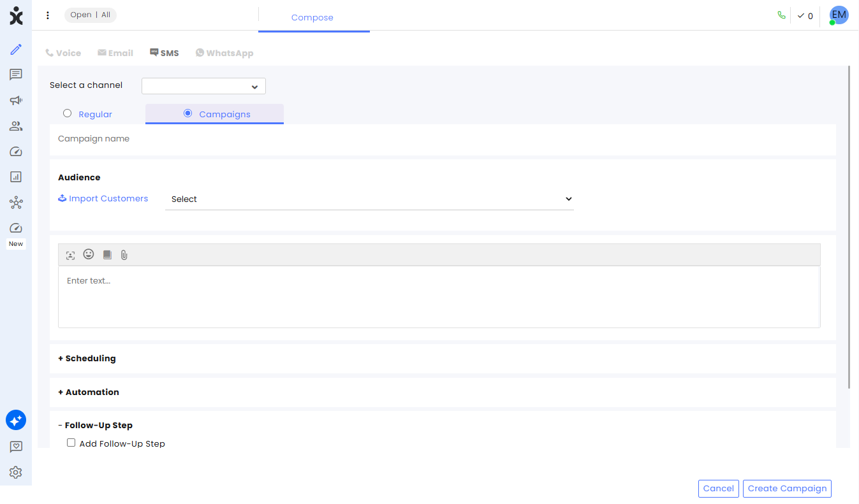Screen dimensions: 859x504
Task: Click the Campaign name input field
Action: (x=443, y=139)
